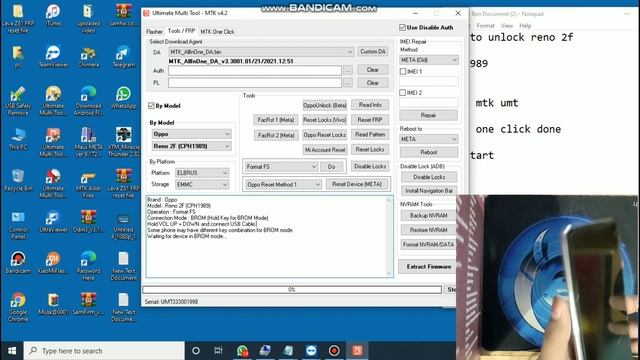The height and width of the screenshot is (360, 640).
Task: Open Bandicam desktop shortcut
Action: tap(18, 262)
